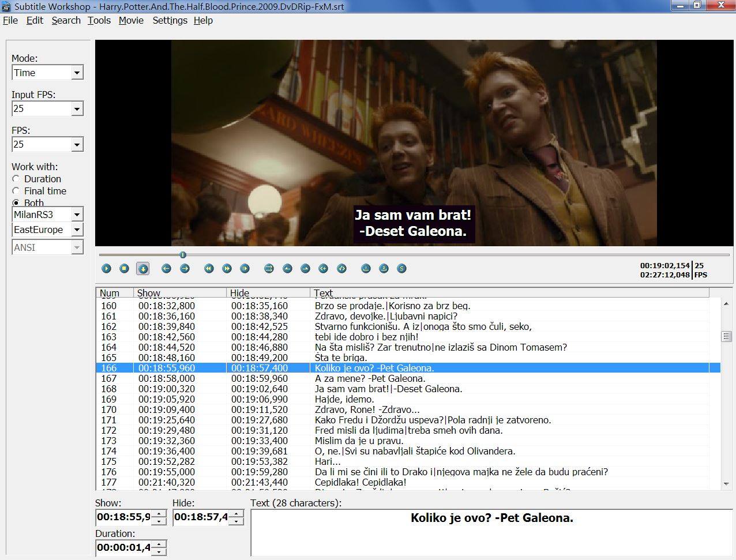This screenshot has height=560, width=736.
Task: Click the subtitle list scrollbar thumb
Action: click(x=726, y=336)
